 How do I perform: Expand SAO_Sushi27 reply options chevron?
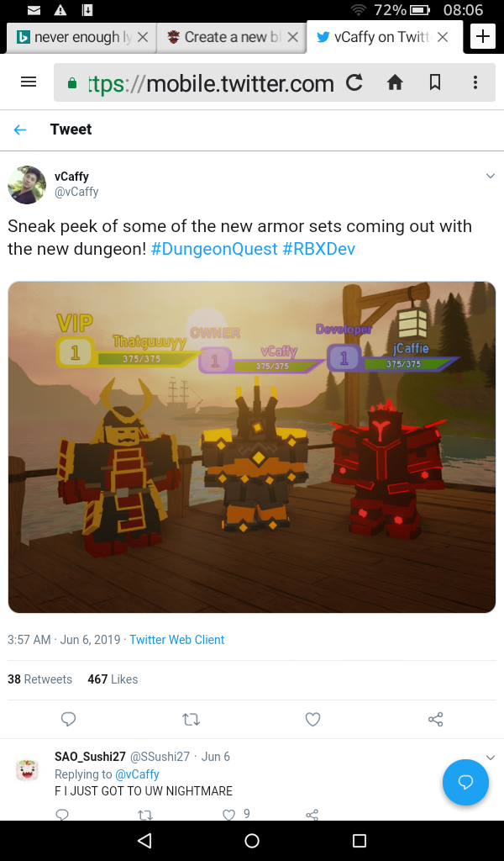pyautogui.click(x=491, y=758)
